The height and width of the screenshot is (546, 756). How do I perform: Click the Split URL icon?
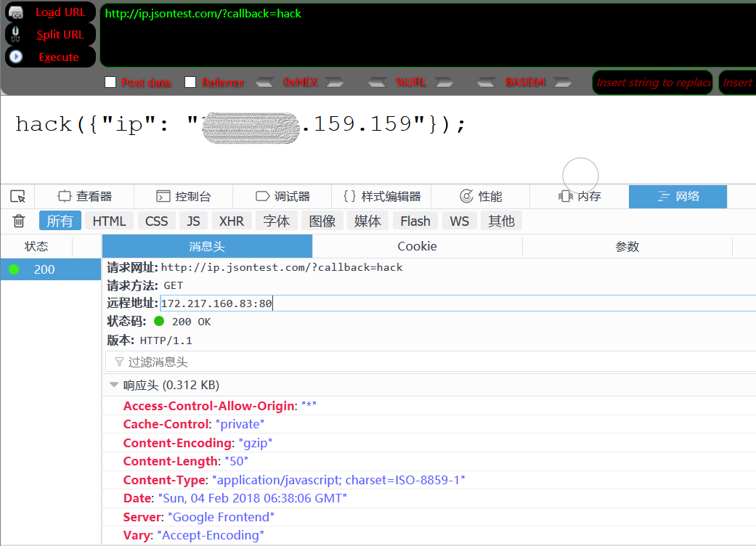coord(16,34)
